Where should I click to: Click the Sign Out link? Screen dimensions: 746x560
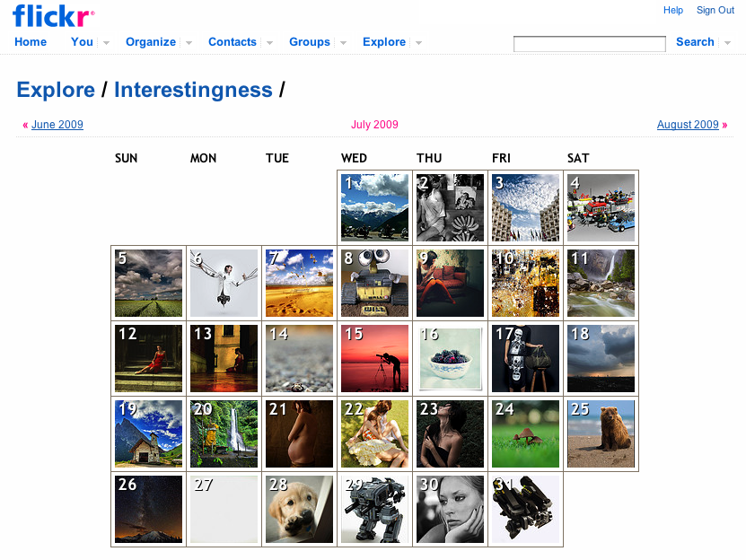715,11
